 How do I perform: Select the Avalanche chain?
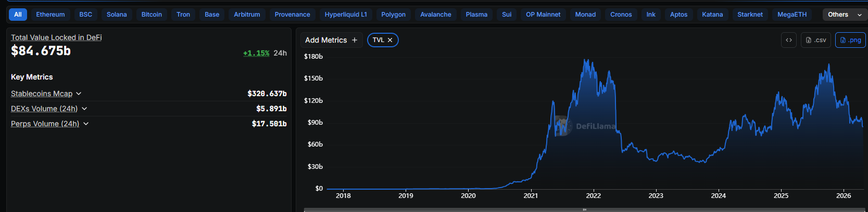click(x=436, y=15)
